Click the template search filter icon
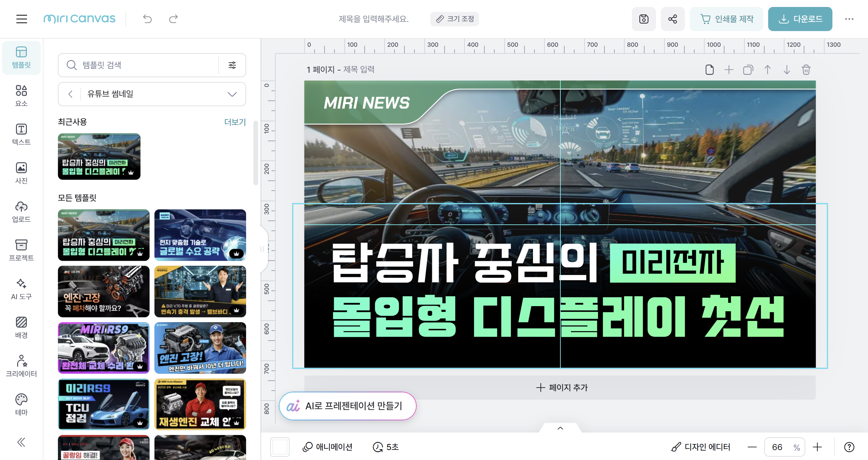This screenshot has width=868, height=460. point(232,65)
